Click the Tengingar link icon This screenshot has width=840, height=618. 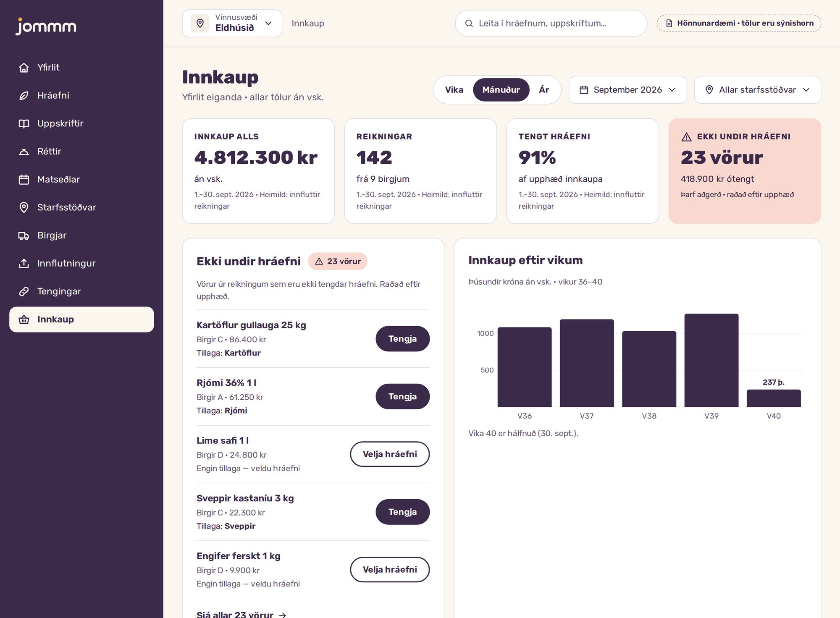point(24,291)
